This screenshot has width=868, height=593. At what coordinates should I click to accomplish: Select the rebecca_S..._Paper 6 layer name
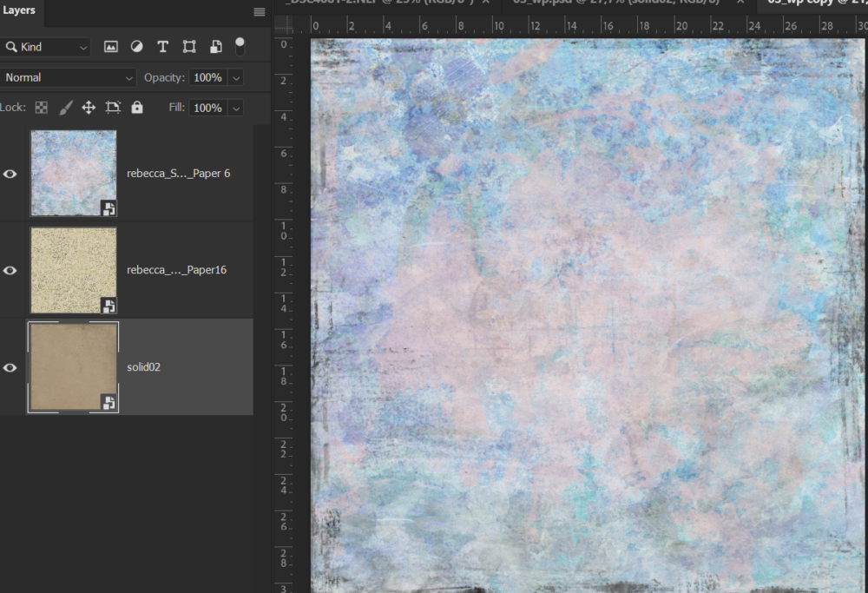(178, 174)
